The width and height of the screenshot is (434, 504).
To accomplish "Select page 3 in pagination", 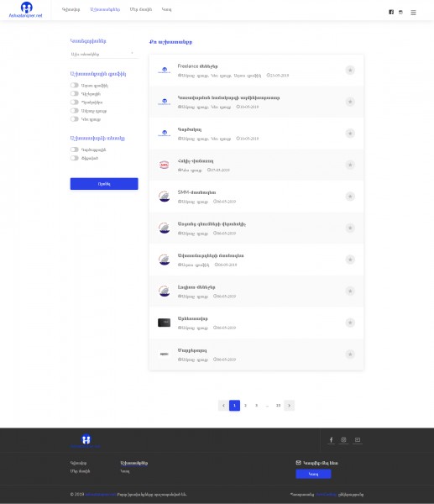I will pyautogui.click(x=256, y=406).
